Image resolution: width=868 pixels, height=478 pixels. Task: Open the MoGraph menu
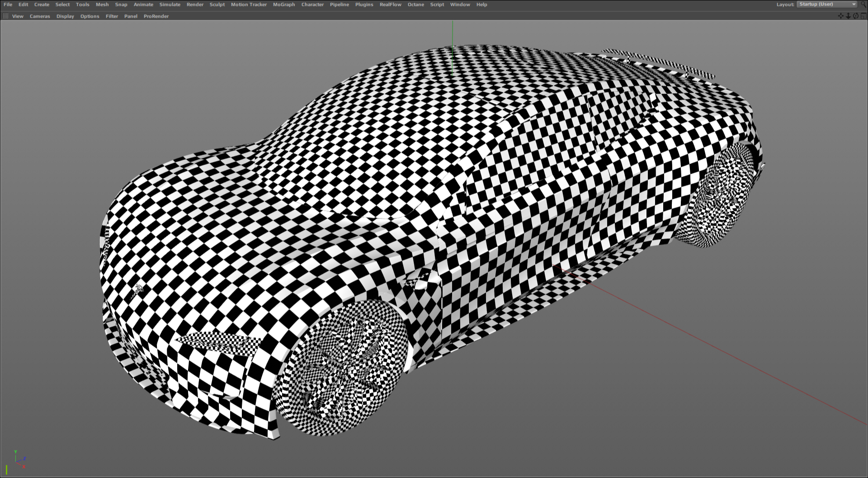(284, 5)
